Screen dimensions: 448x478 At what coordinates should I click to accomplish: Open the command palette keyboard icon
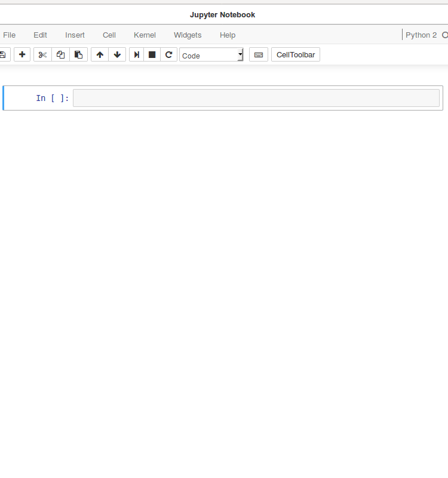click(259, 55)
